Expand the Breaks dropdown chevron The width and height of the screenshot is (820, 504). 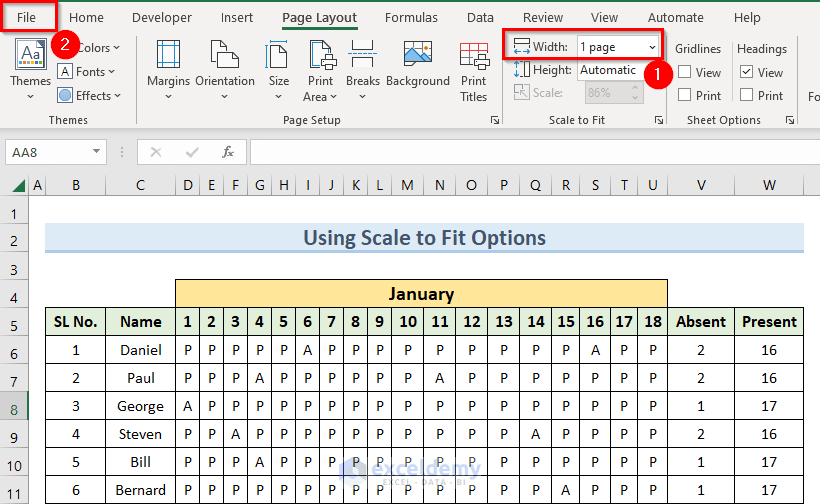pos(362,97)
